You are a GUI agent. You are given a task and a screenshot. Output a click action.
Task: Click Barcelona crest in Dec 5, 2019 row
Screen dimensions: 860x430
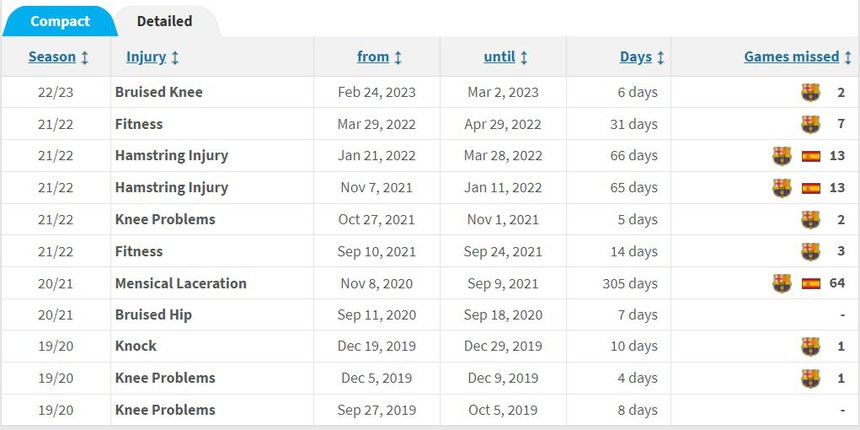(810, 379)
